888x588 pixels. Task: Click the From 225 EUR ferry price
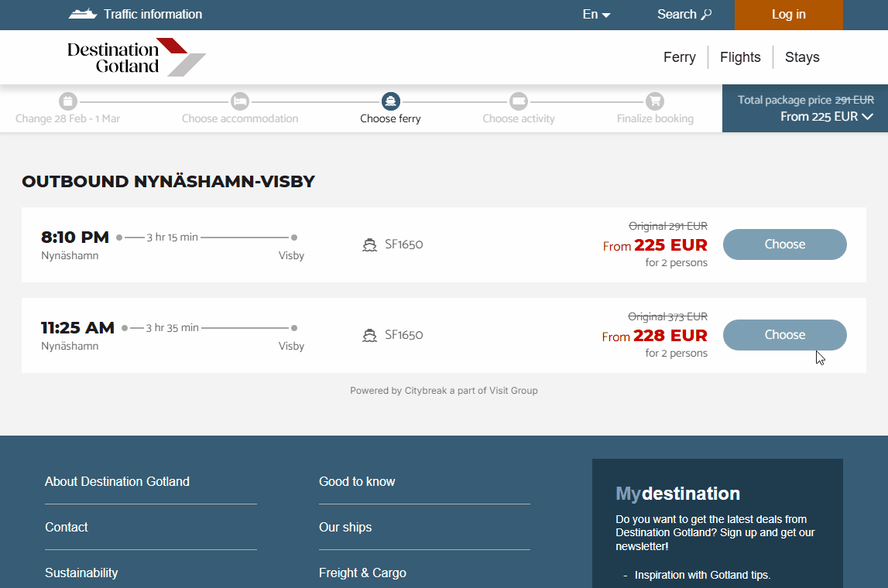655,245
